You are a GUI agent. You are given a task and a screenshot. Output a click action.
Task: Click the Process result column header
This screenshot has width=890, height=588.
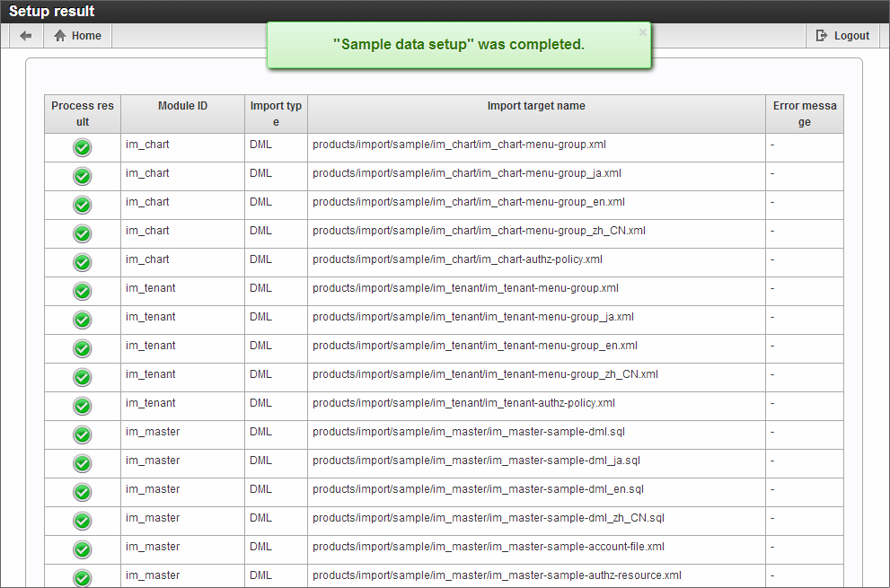[83, 114]
